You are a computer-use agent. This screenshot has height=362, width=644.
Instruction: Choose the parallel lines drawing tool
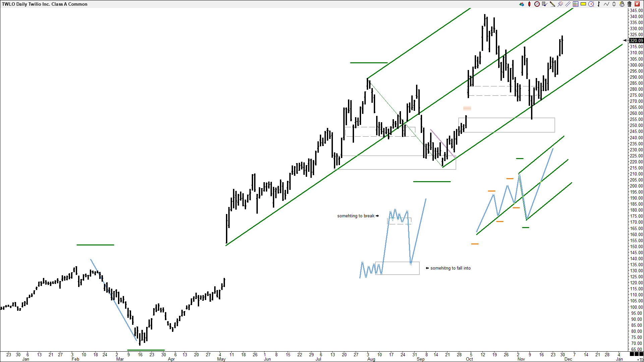point(568,4)
